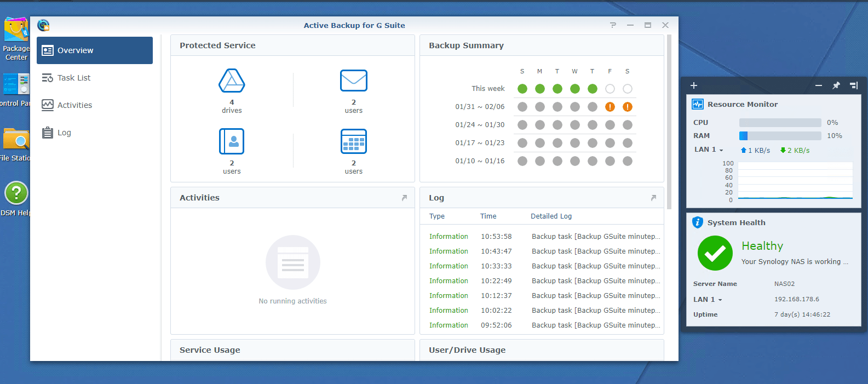Expand the Log panel via arrow icon
Screen dimensions: 868x384
coord(653,198)
